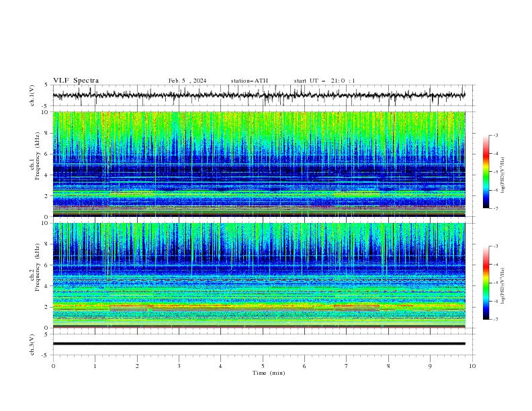This screenshot has height=411, width=532.
Task: Click the "-3" tick on ch.1 colorbar
Action: point(495,135)
